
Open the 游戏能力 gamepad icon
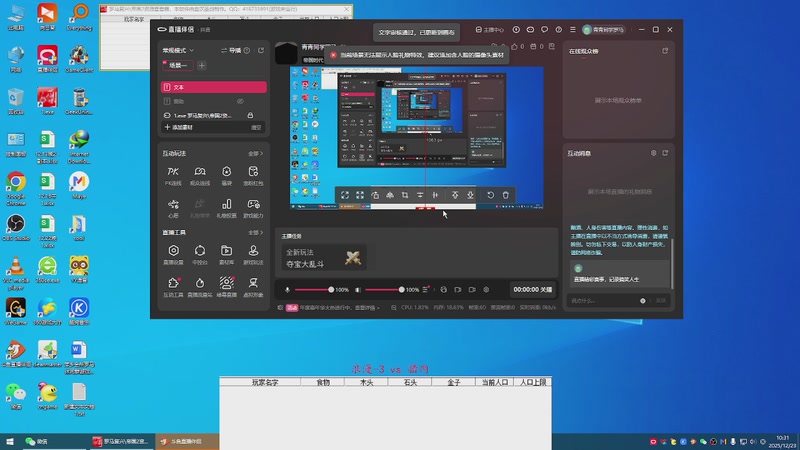pyautogui.click(x=253, y=208)
